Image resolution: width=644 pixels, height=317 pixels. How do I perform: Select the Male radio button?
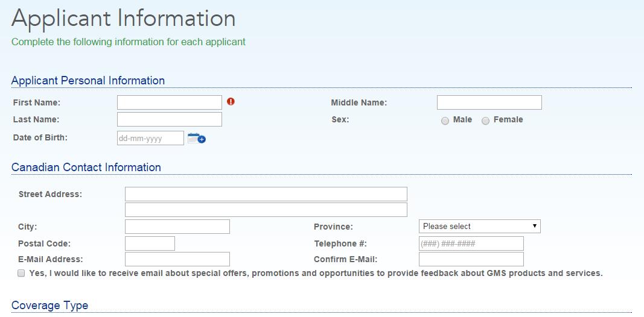point(445,121)
